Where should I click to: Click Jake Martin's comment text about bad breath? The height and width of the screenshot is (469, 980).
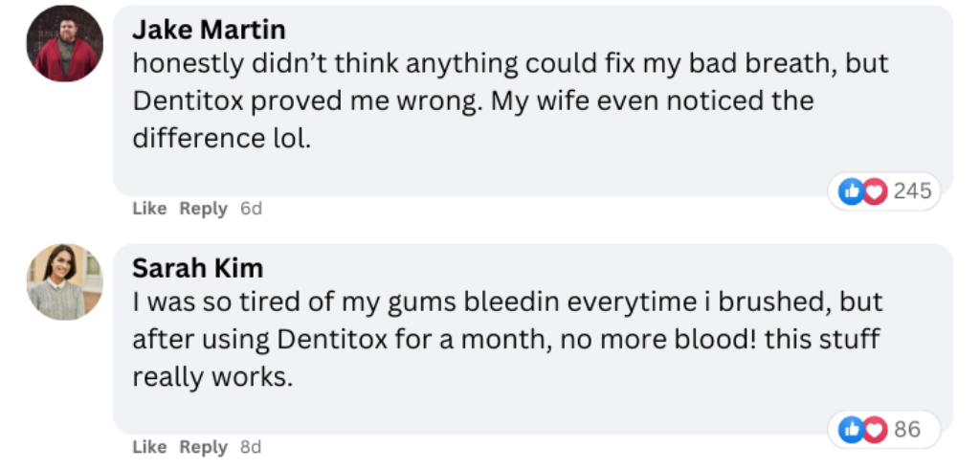point(510,100)
